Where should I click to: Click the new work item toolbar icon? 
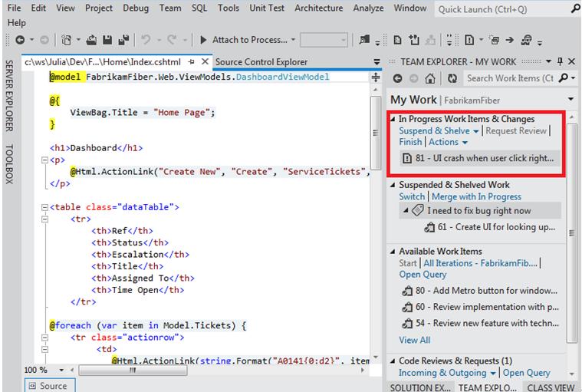469,40
